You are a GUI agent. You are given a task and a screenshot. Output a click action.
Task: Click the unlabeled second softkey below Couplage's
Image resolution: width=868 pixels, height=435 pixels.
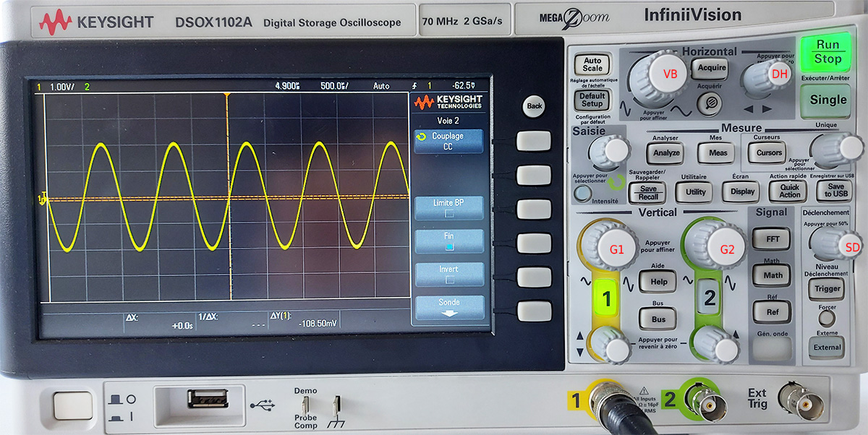point(533,175)
